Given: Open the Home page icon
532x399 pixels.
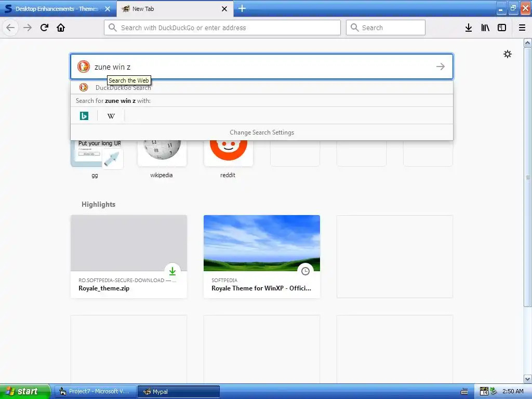Looking at the screenshot, I should pyautogui.click(x=61, y=28).
